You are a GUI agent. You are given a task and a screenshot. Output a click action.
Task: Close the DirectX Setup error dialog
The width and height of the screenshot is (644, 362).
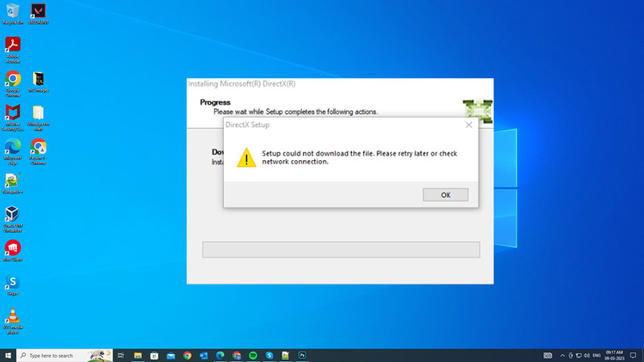pos(469,125)
